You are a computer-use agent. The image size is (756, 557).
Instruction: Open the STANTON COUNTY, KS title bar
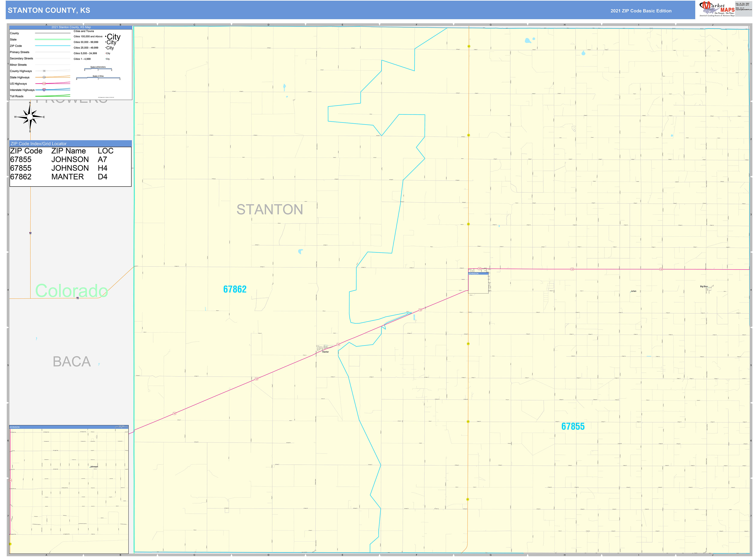[49, 10]
